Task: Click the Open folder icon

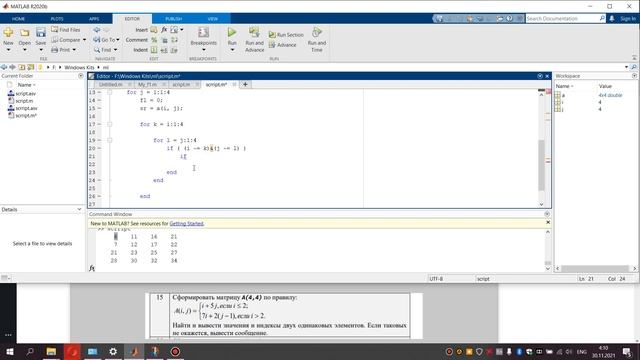Action: click(24, 32)
